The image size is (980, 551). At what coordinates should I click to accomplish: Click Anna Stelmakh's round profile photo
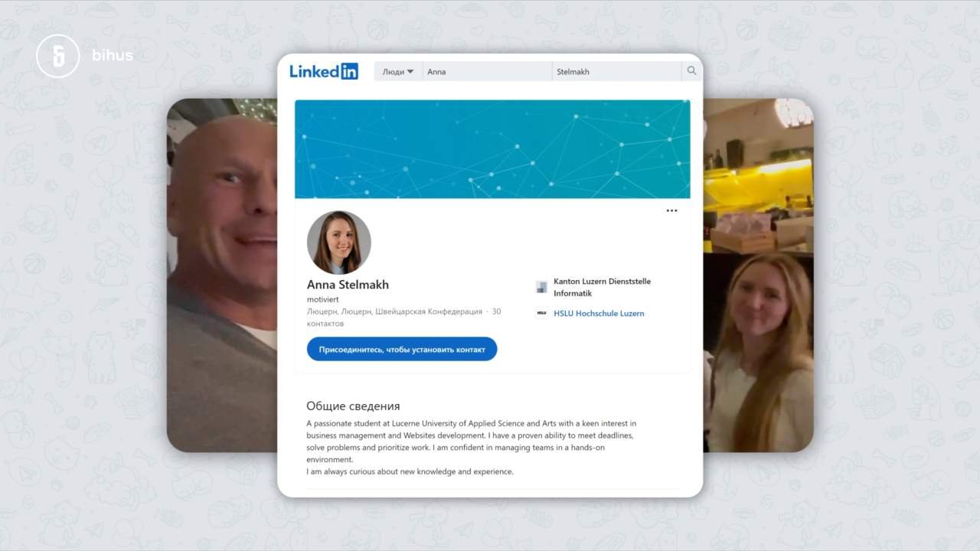click(x=338, y=243)
